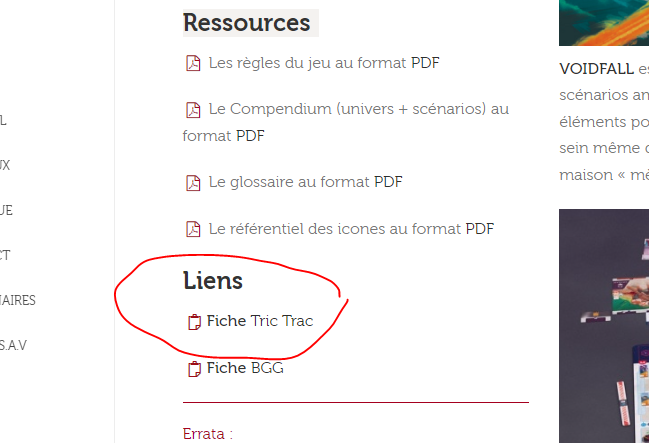
Task: Click the PDF icon next to Le Compendium
Action: click(193, 109)
